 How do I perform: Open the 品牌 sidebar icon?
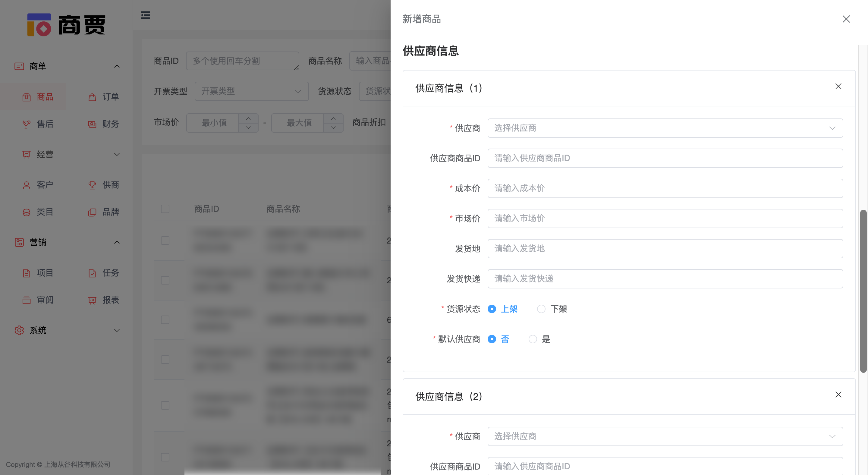[92, 212]
